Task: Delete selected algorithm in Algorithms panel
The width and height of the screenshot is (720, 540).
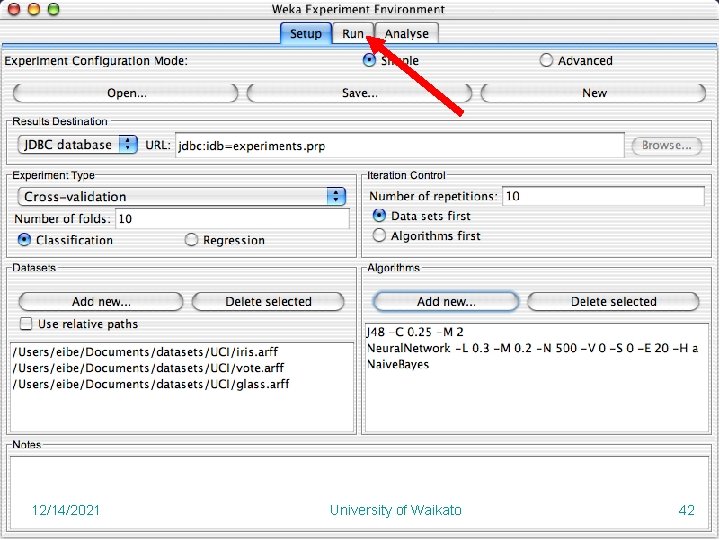Action: 613,302
